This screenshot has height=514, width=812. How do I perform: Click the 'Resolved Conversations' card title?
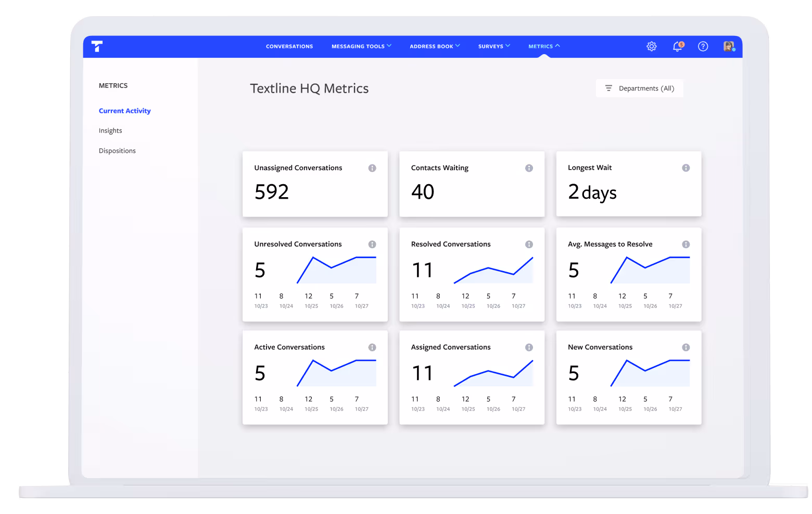coord(451,244)
